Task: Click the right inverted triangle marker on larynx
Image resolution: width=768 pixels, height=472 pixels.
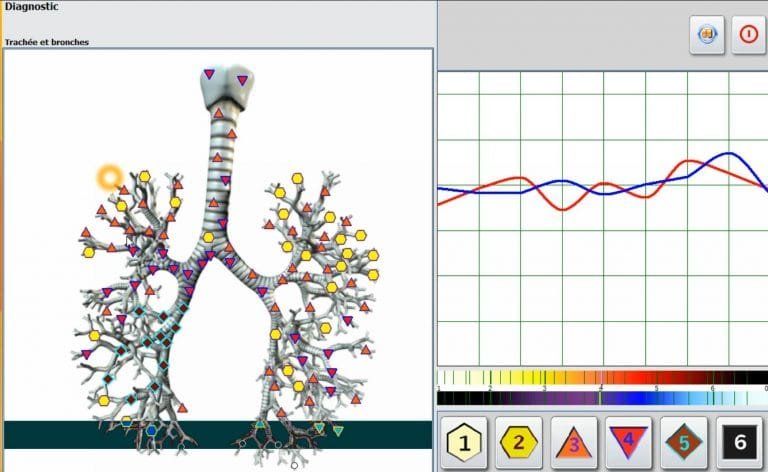Action: click(242, 81)
